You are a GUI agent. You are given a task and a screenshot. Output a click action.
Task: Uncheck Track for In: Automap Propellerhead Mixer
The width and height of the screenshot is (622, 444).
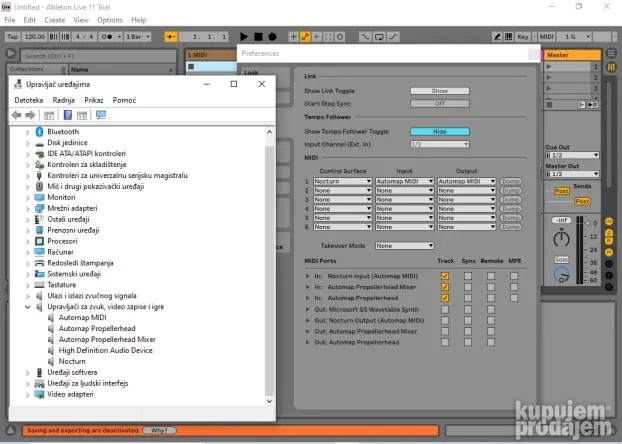(445, 287)
